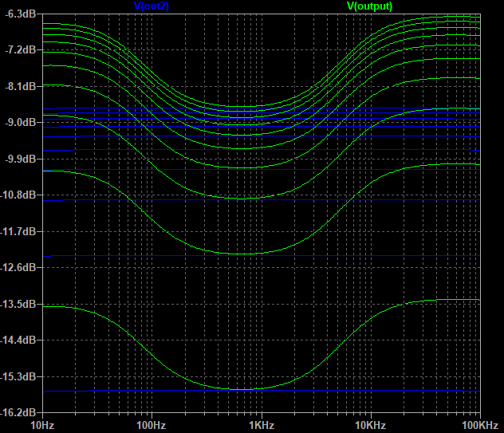The height and width of the screenshot is (433, 504).
Task: Click the -15.3dB axis label
Action: (18, 376)
